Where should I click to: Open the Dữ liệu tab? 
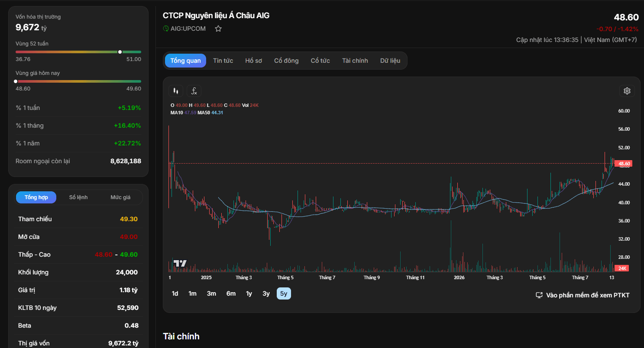[x=390, y=61]
